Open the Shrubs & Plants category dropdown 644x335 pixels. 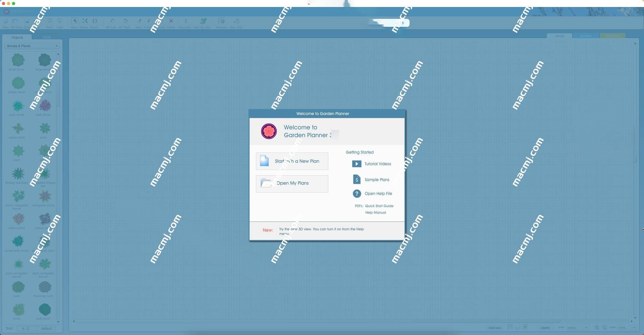pyautogui.click(x=32, y=46)
